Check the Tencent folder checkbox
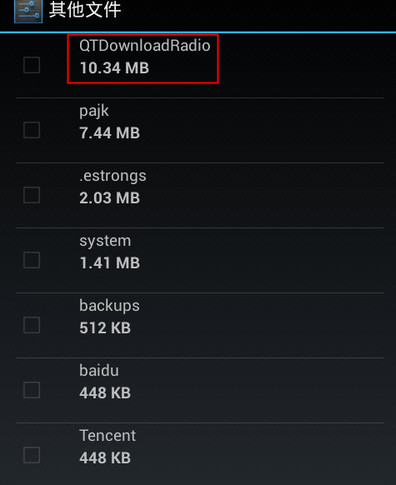The width and height of the screenshot is (396, 485). tap(32, 455)
